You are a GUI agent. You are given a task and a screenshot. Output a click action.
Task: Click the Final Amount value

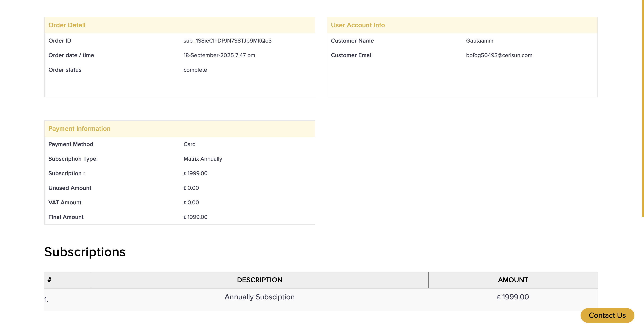195,217
